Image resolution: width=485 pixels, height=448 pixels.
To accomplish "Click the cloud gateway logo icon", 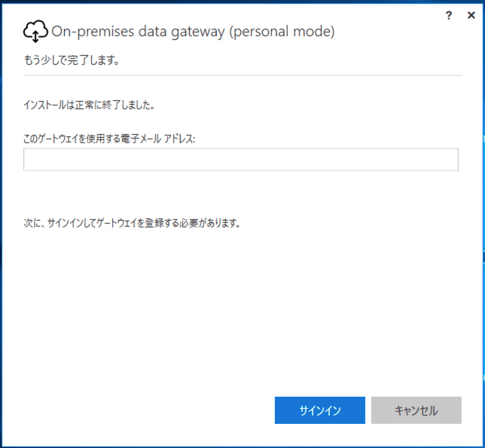I will click(35, 32).
